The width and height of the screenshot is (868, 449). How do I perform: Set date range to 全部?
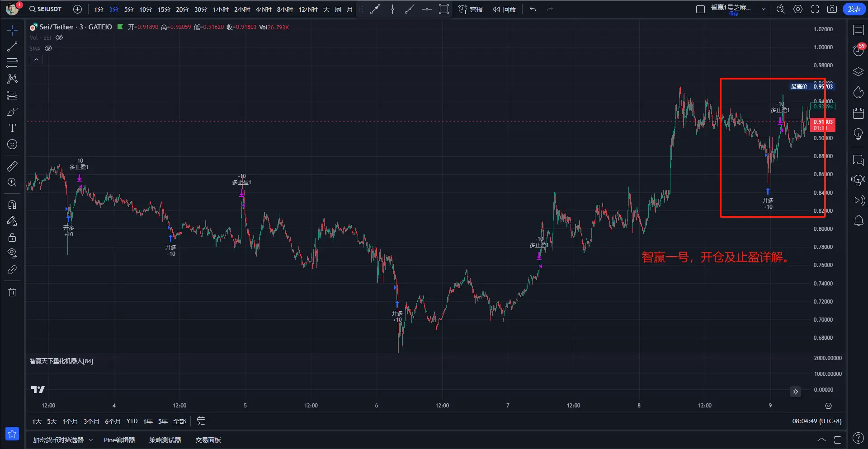point(179,421)
